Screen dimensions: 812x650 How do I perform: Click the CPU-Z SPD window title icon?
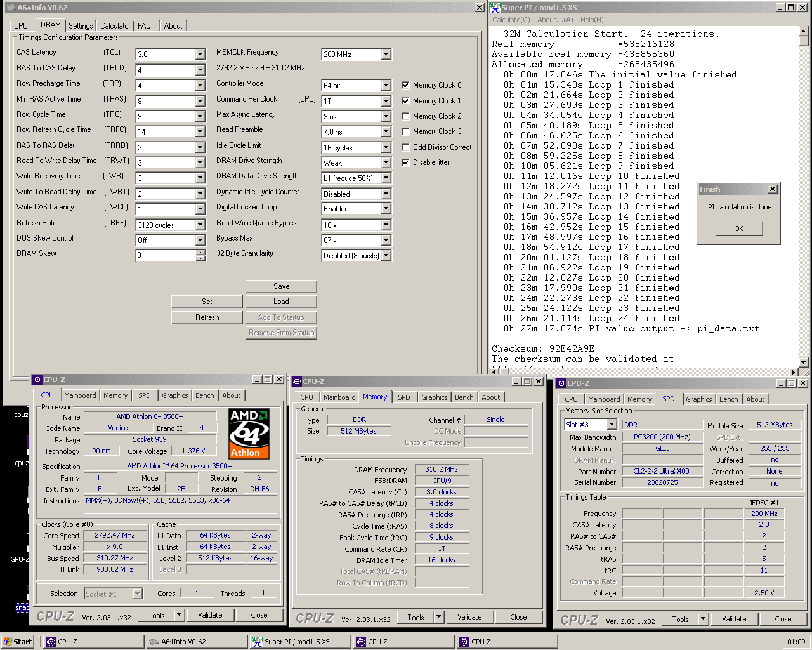[561, 383]
